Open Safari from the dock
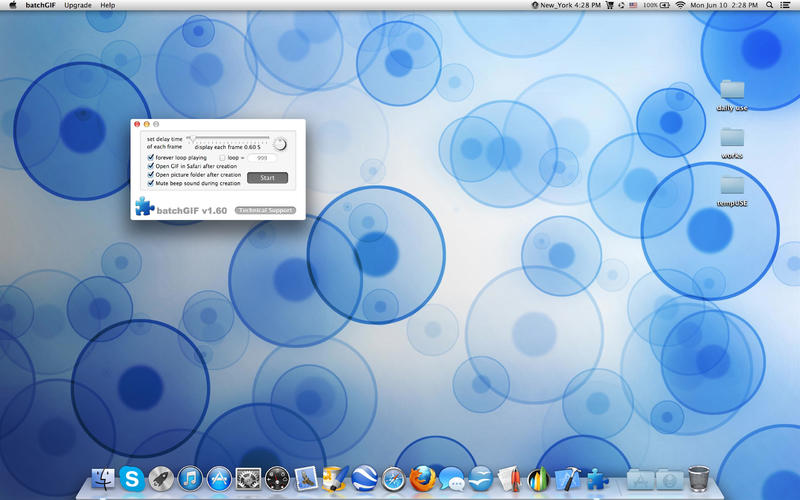Screen dimensions: 800x500 394,479
